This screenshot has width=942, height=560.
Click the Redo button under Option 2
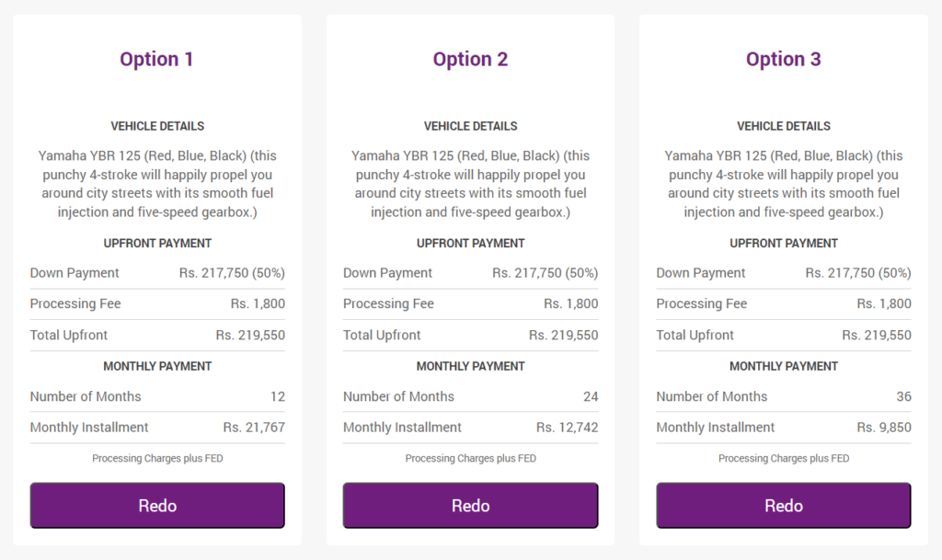tap(470, 506)
